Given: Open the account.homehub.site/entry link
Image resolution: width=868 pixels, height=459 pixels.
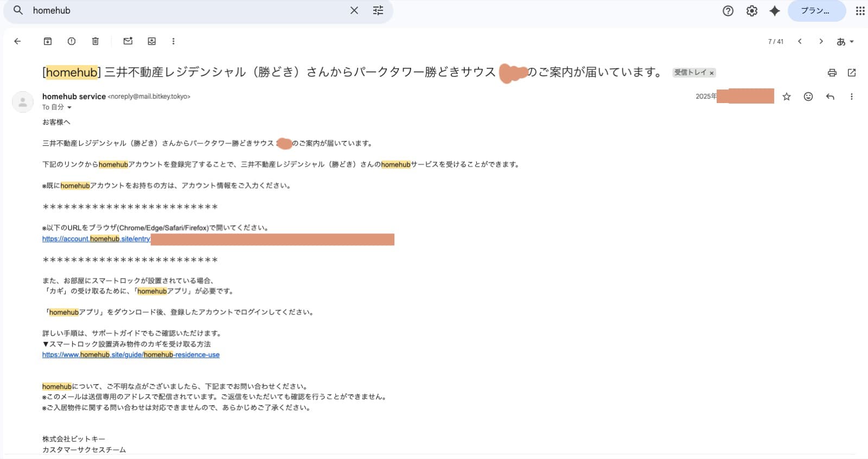Looking at the screenshot, I should click(x=96, y=239).
